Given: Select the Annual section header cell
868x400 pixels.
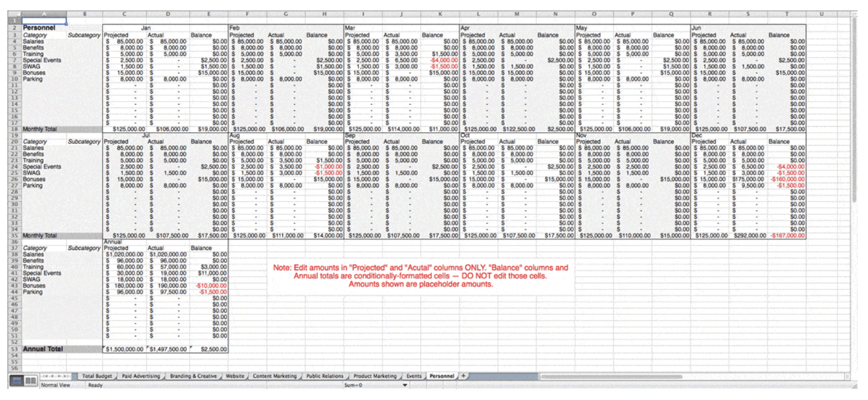Looking at the screenshot, I should pyautogui.click(x=124, y=242).
